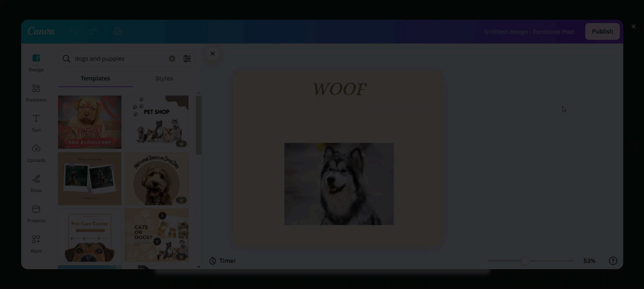Select the National Rescue Dog Day template
This screenshot has width=644, height=289.
(157, 179)
